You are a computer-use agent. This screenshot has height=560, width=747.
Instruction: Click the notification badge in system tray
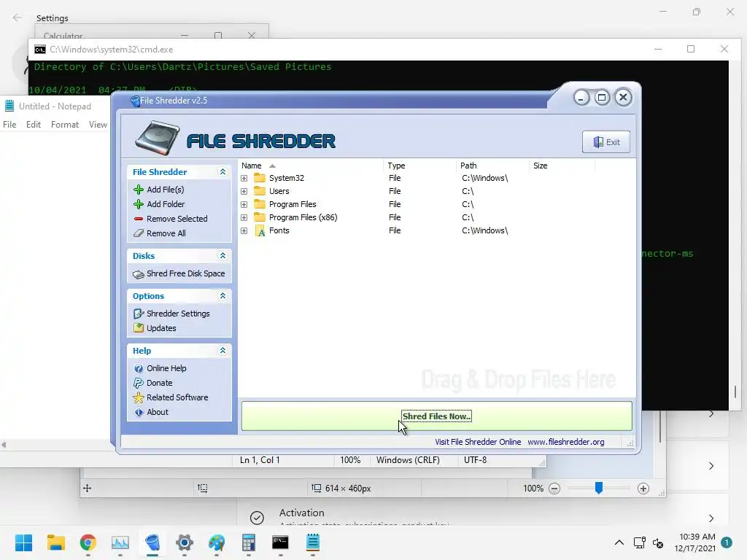pos(726,542)
